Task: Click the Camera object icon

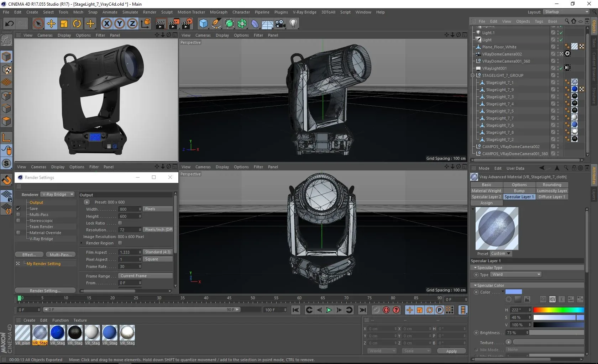Action: coord(280,24)
